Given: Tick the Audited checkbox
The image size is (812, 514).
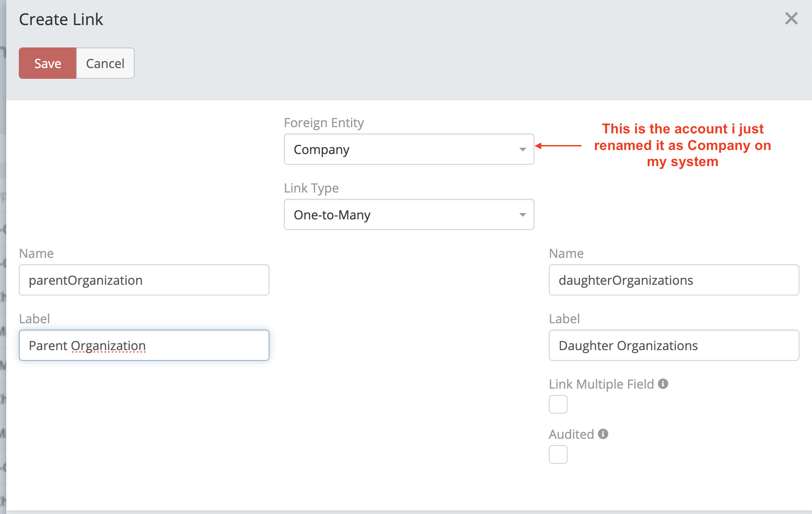Looking at the screenshot, I should 558,454.
